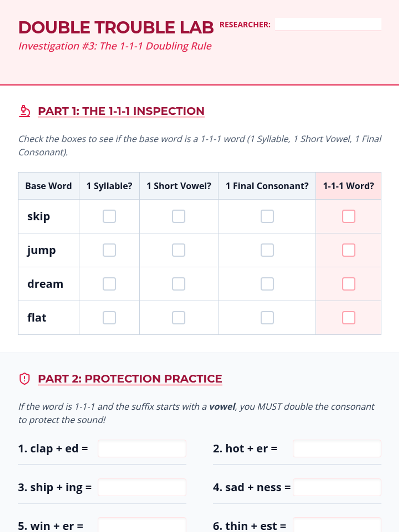
Task: Click the shield icon beside Part 2
Action: pos(25,379)
